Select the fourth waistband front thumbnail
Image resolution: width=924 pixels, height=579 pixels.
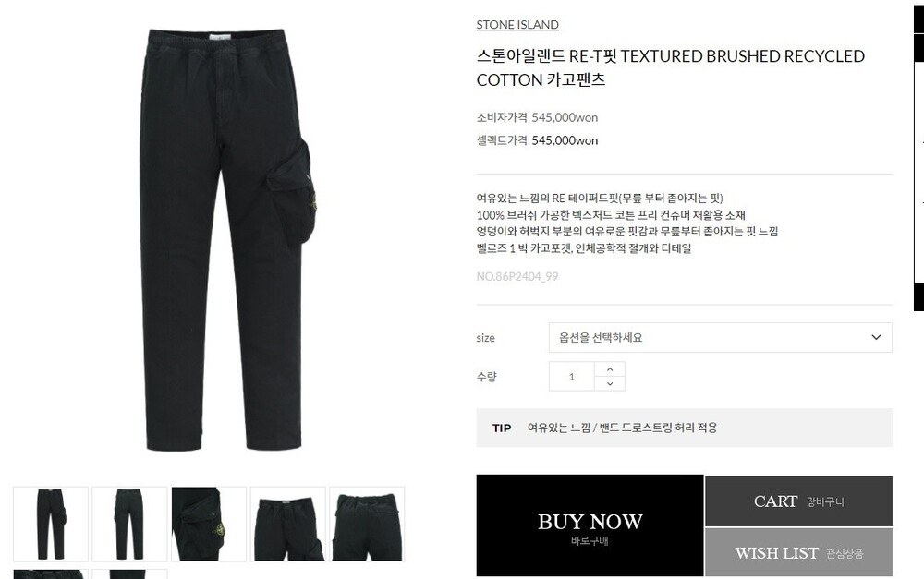[288, 524]
